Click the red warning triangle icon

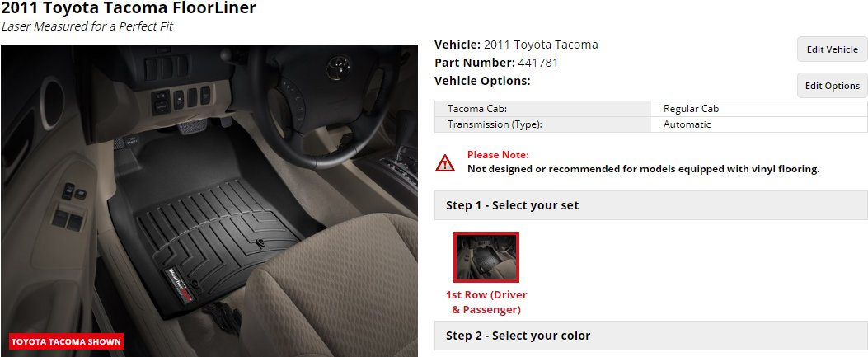point(445,162)
